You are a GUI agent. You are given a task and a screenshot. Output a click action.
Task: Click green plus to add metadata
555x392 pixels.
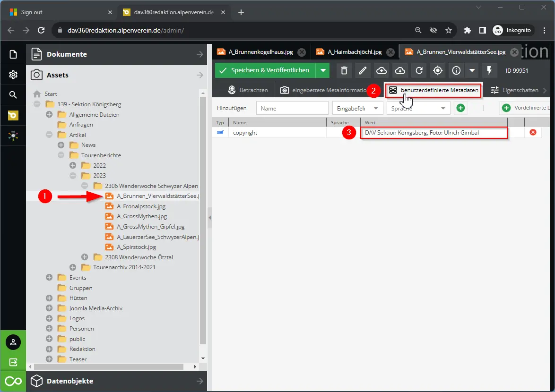460,108
